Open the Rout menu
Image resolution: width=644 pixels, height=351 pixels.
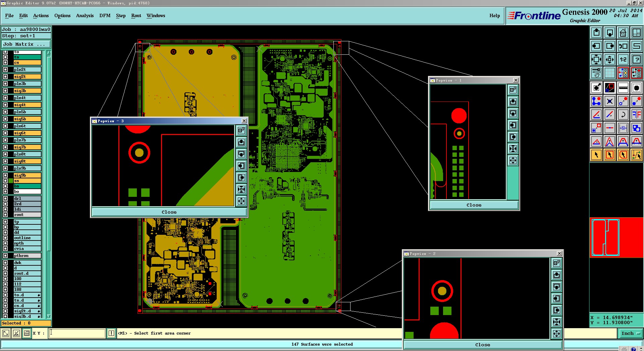tap(136, 16)
